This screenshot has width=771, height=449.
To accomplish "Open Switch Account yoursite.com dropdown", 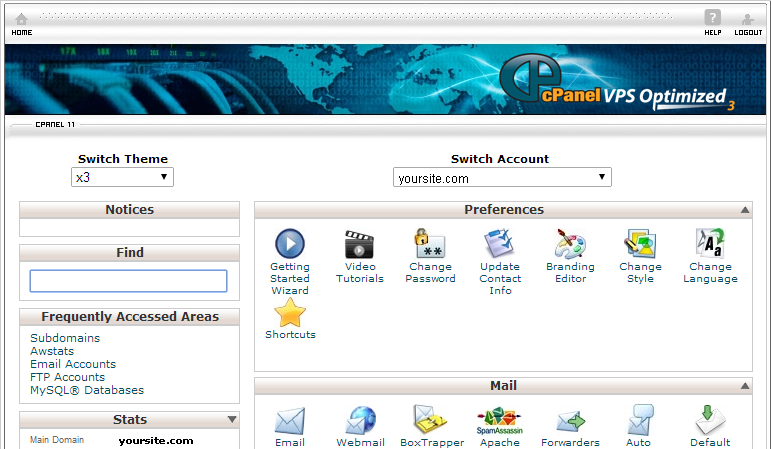I will [502, 177].
